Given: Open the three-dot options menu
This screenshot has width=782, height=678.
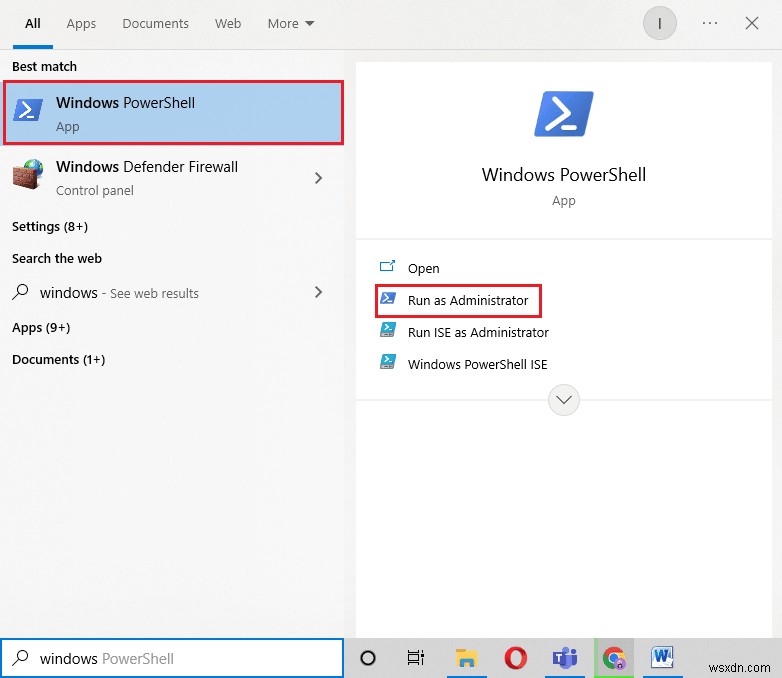Looking at the screenshot, I should tap(710, 23).
